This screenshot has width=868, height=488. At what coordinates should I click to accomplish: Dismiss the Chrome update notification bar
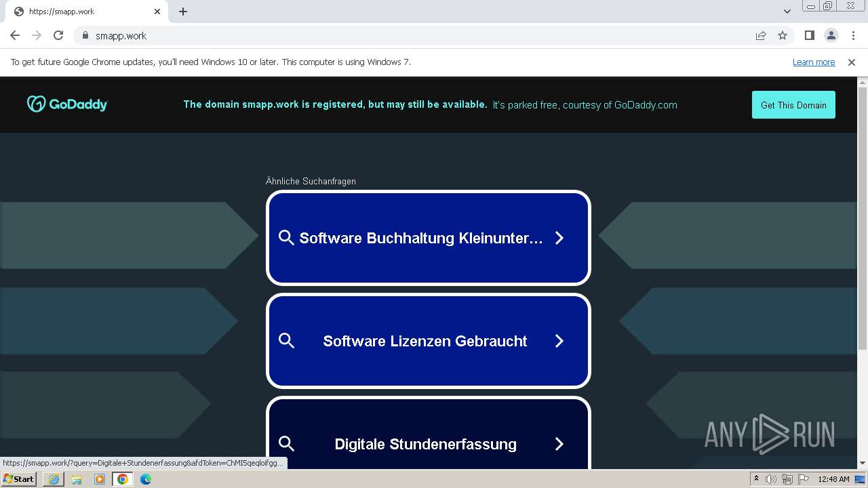click(x=852, y=62)
